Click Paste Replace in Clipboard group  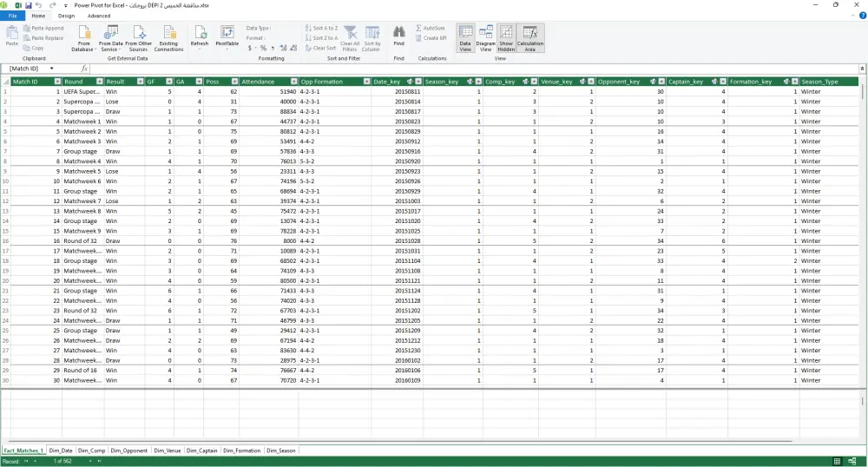tap(43, 38)
